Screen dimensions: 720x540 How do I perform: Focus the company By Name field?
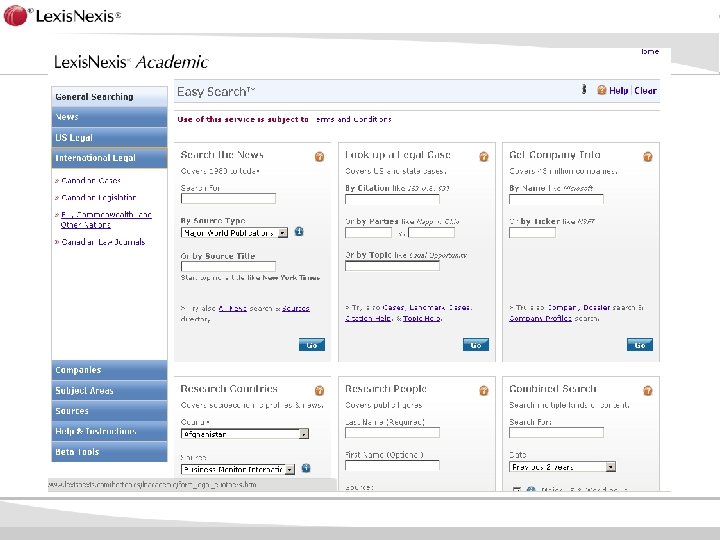(x=556, y=199)
